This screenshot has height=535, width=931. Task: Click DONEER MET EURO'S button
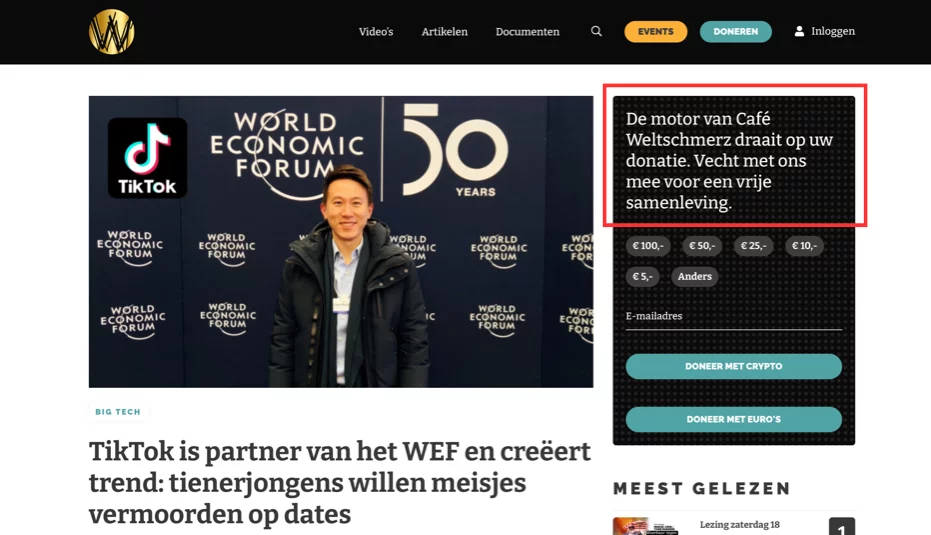733,419
